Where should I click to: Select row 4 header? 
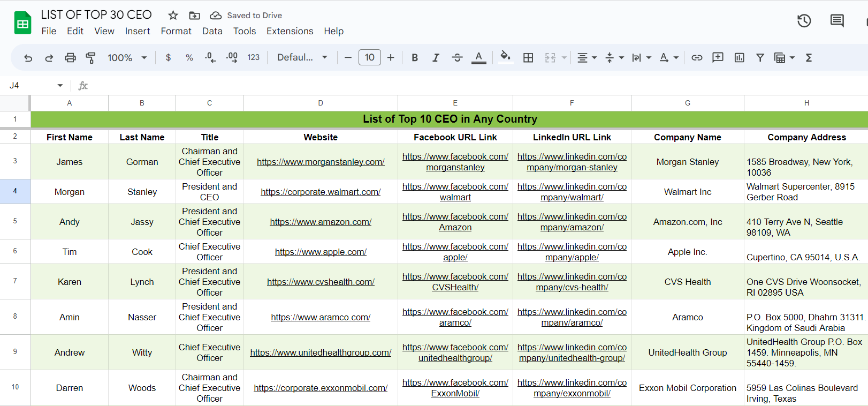[x=15, y=191]
